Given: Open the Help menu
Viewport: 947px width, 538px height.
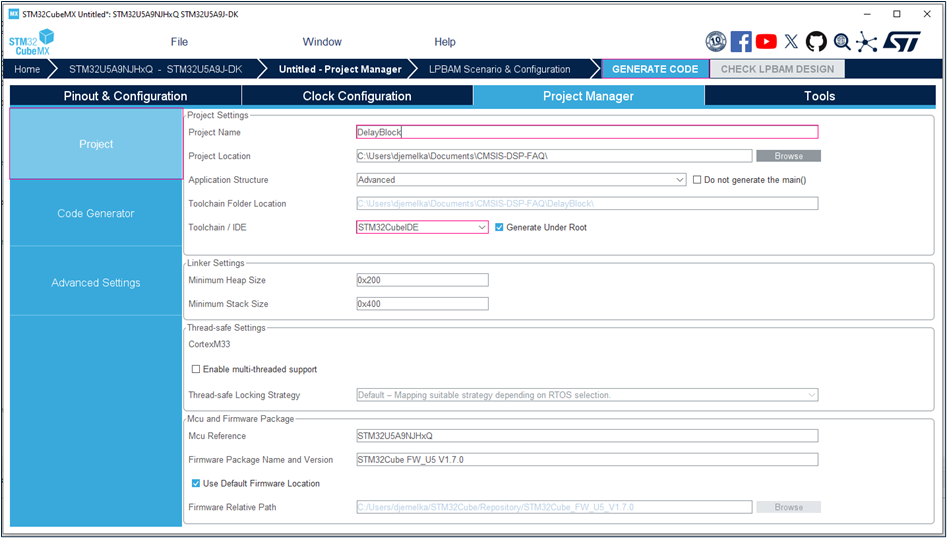Looking at the screenshot, I should 445,42.
